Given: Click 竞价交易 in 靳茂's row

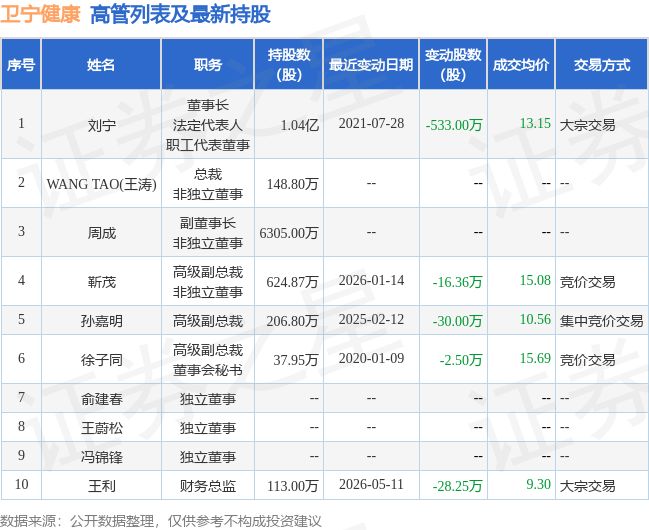Looking at the screenshot, I should [x=587, y=282].
